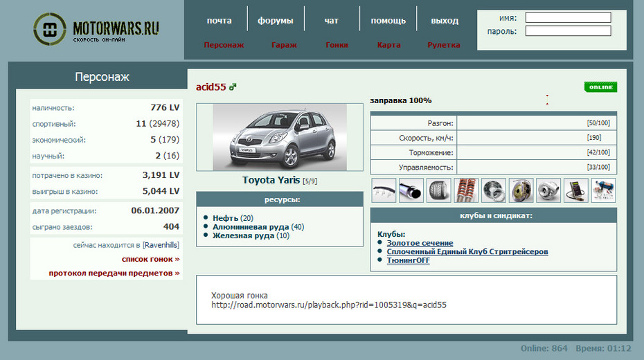
Task: Click the наличность 776 LV value
Action: pos(165,107)
